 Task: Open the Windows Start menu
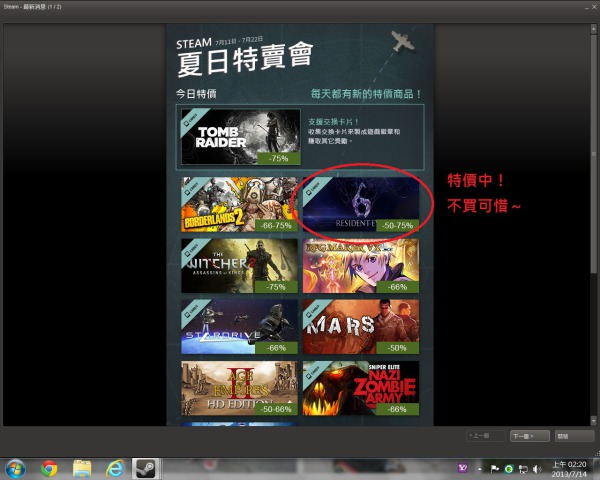point(15,469)
